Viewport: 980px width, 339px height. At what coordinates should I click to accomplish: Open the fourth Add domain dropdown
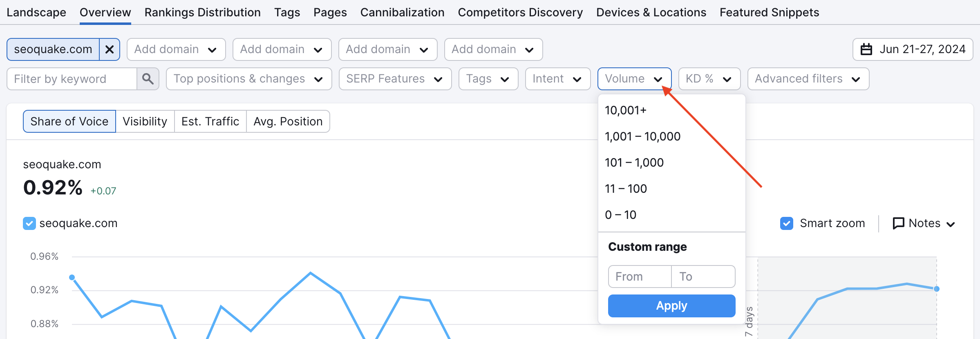coord(493,49)
